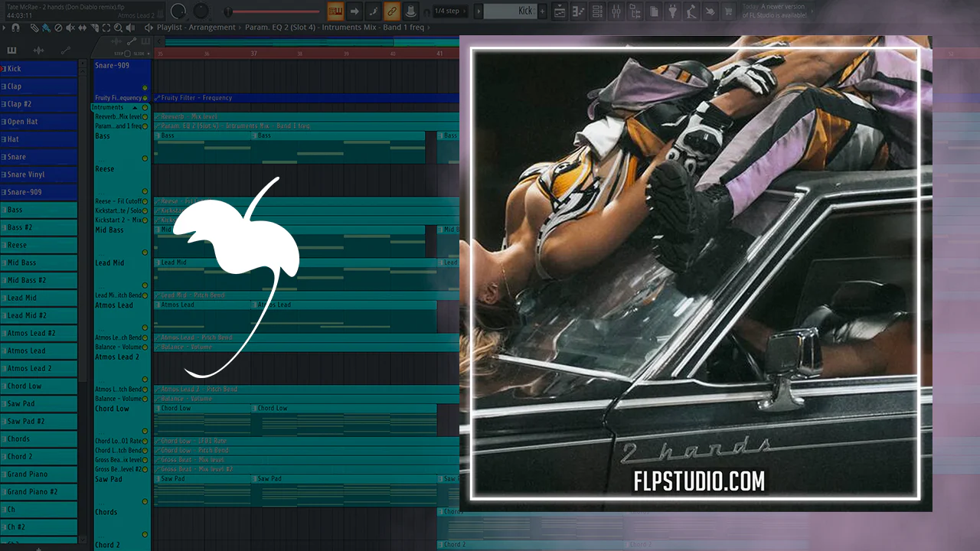Image resolution: width=980 pixels, height=551 pixels.
Task: Mute the Snare-909 track
Action: 145,88
